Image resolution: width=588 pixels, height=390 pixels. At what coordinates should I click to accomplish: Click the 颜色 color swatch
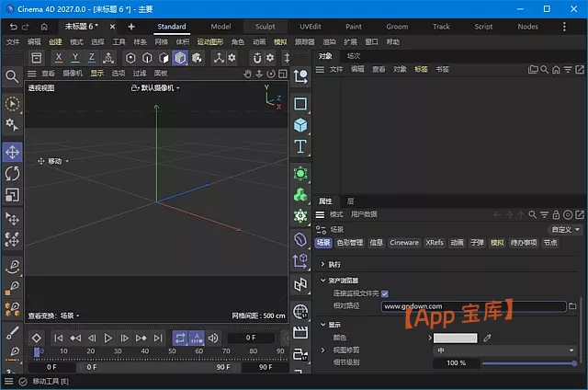click(x=456, y=338)
